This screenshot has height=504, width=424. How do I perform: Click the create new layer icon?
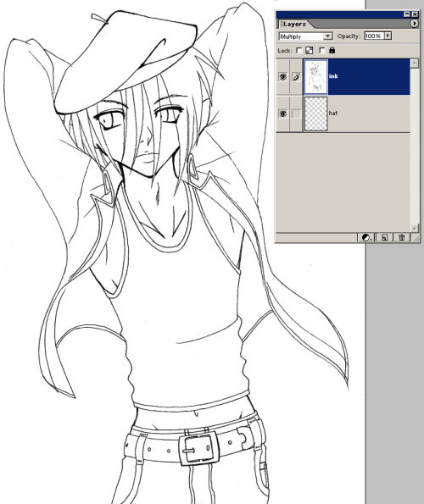(x=384, y=237)
